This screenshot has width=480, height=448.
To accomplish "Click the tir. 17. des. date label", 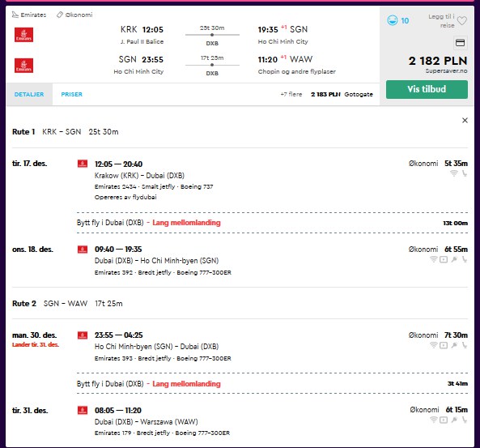I will [30, 164].
